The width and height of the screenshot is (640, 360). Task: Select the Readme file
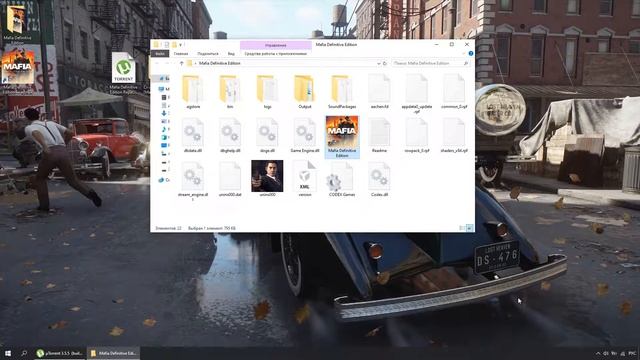tap(379, 136)
